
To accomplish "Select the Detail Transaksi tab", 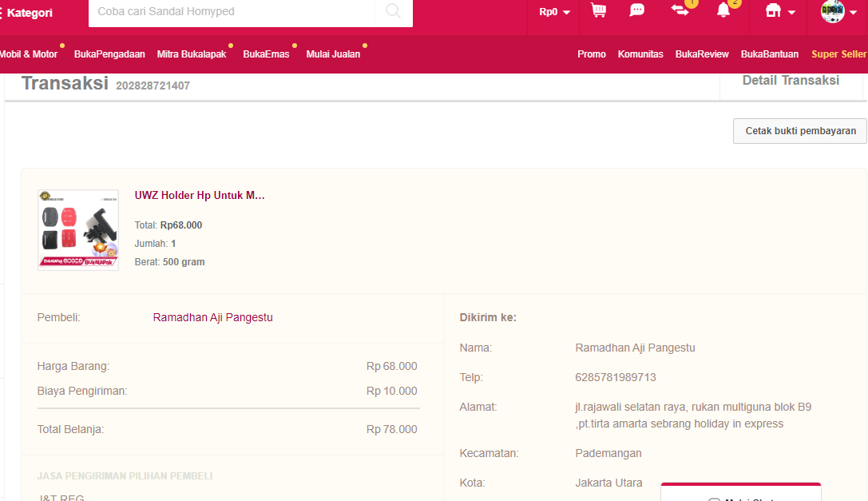I will click(x=791, y=81).
